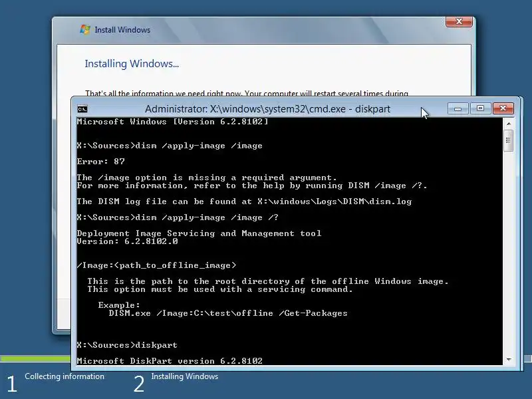Click 'This is the path to the root' line

268,281
